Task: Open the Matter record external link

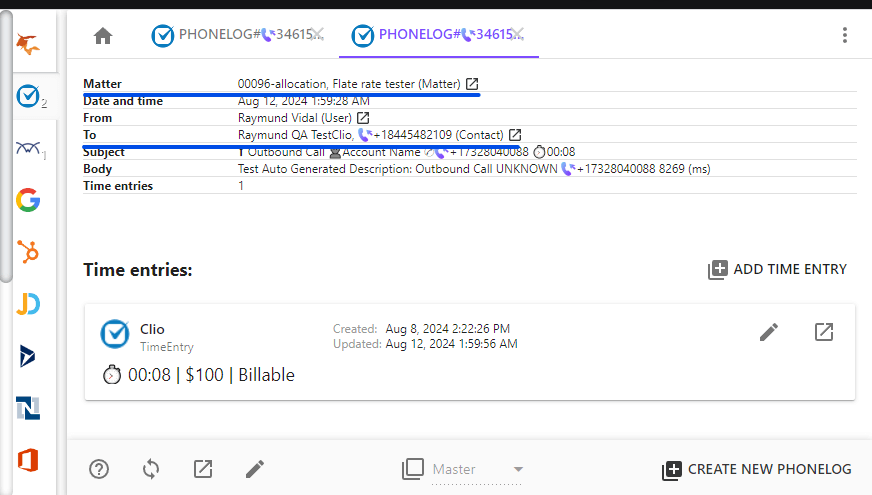Action: [472, 84]
